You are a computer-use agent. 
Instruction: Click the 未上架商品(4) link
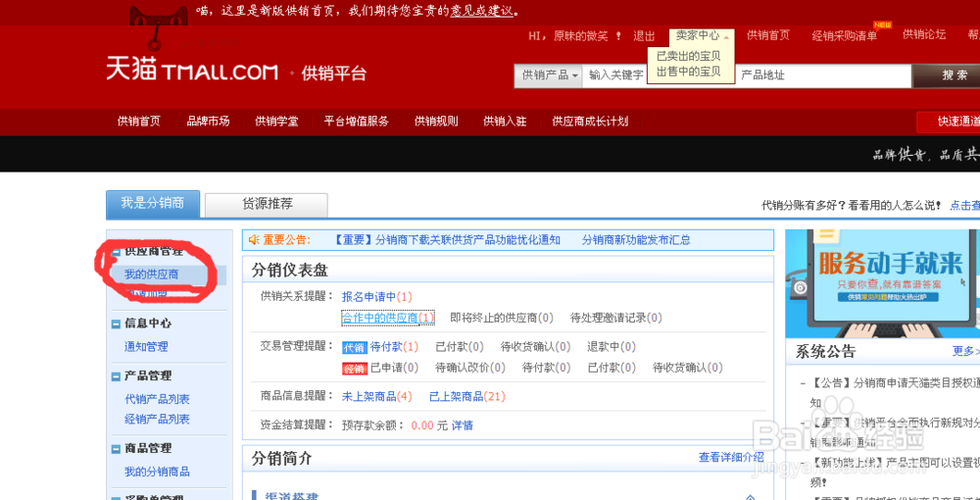[x=377, y=397]
